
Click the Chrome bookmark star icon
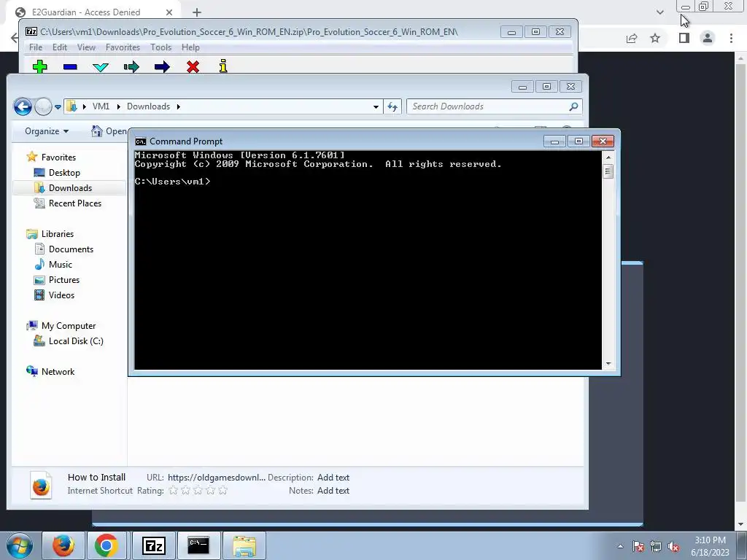[655, 38]
